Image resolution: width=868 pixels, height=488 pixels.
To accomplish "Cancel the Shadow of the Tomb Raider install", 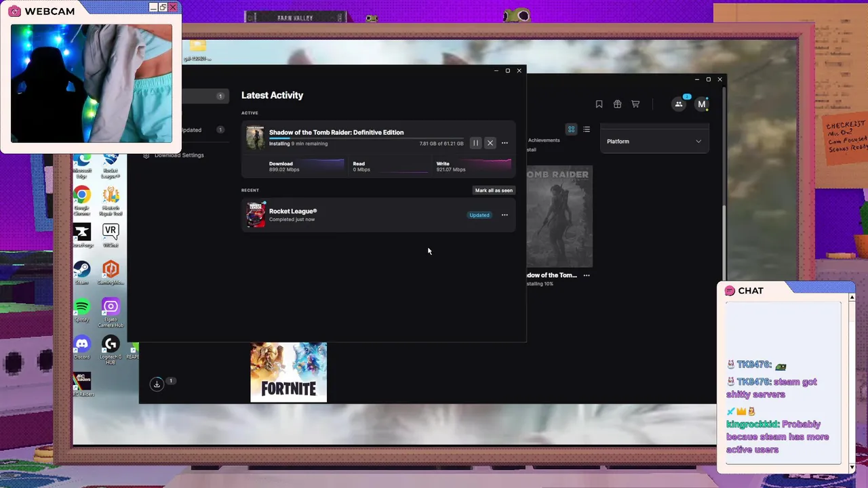I will [490, 143].
